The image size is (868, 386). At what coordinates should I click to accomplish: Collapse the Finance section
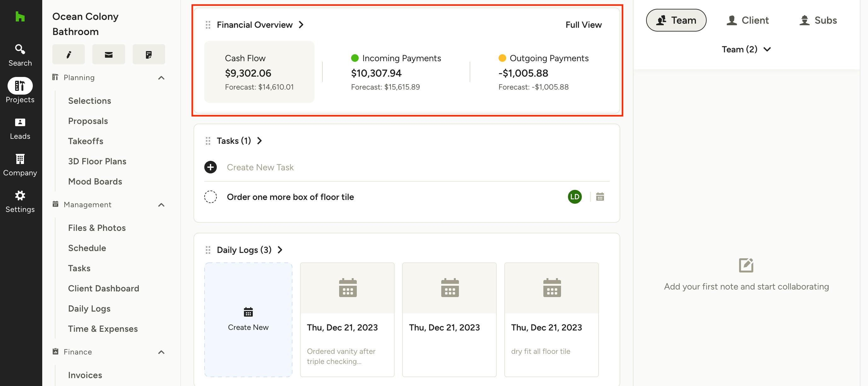tap(161, 352)
